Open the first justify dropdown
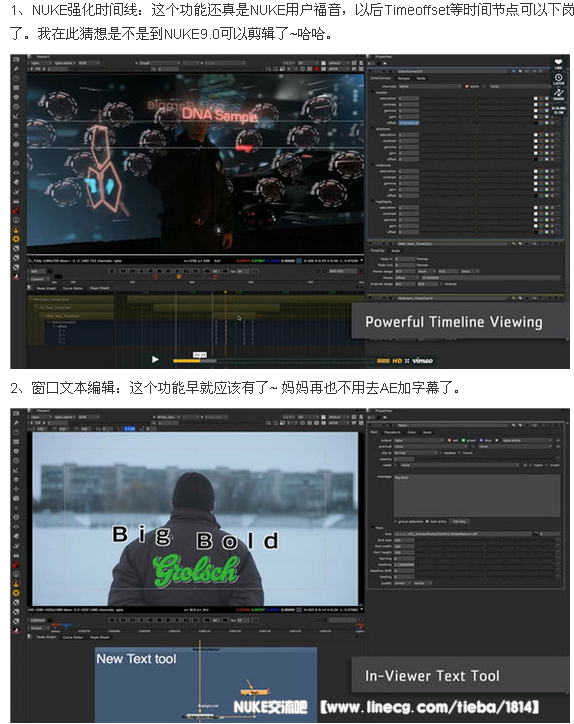The height and width of the screenshot is (724, 574). tap(403, 583)
